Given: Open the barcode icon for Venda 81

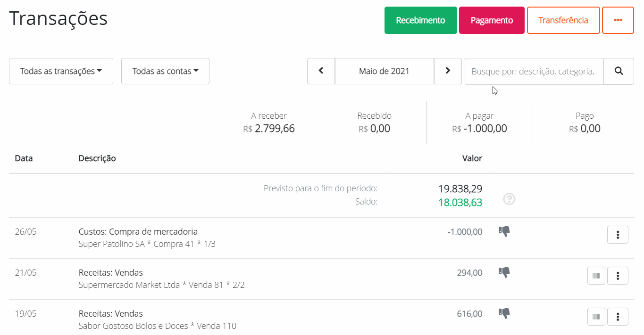Looking at the screenshot, I should [596, 276].
